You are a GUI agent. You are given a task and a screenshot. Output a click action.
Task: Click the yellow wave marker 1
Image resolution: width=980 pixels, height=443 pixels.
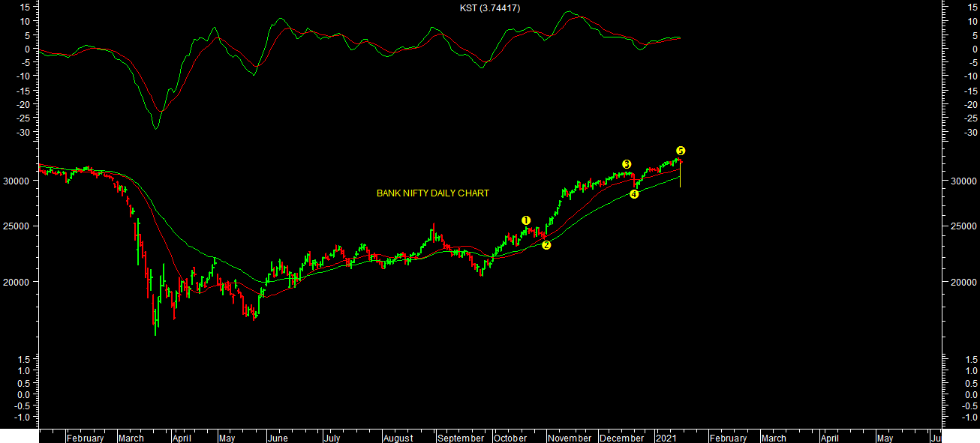pyautogui.click(x=526, y=220)
